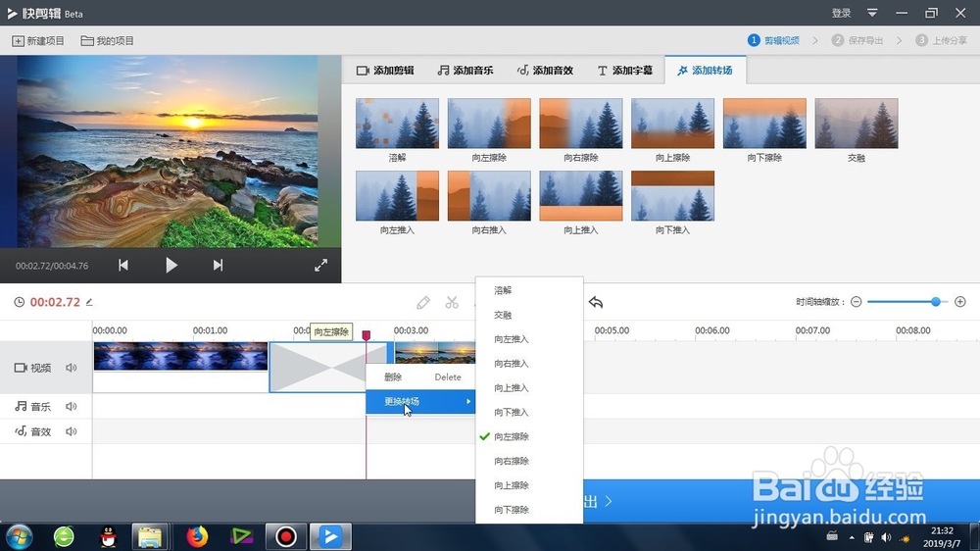This screenshot has width=980, height=551.
Task: Click the volume icon in system tray
Action: click(x=886, y=537)
